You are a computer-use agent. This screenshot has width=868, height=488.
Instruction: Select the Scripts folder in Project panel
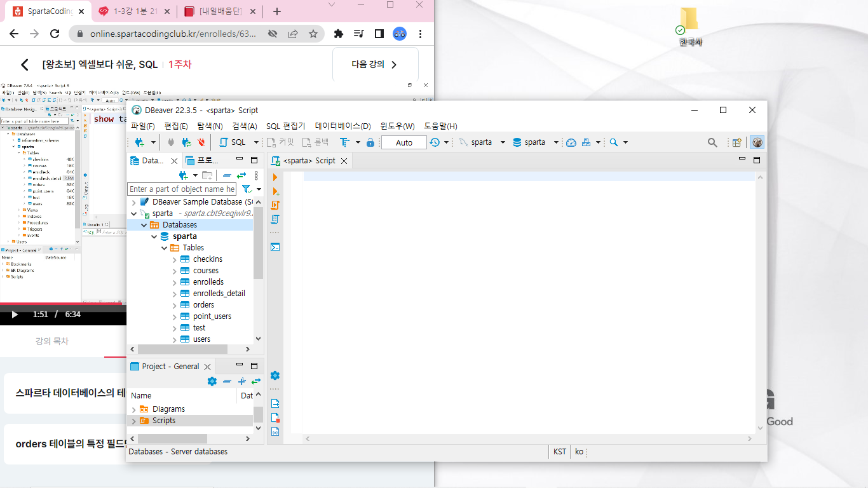[163, 421]
